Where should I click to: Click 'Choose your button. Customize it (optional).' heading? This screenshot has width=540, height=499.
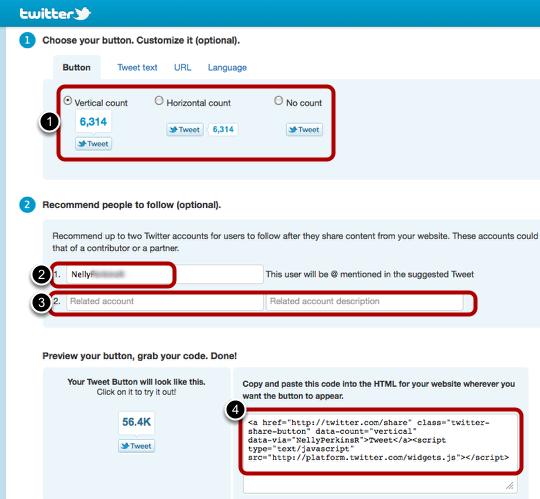pos(141,40)
